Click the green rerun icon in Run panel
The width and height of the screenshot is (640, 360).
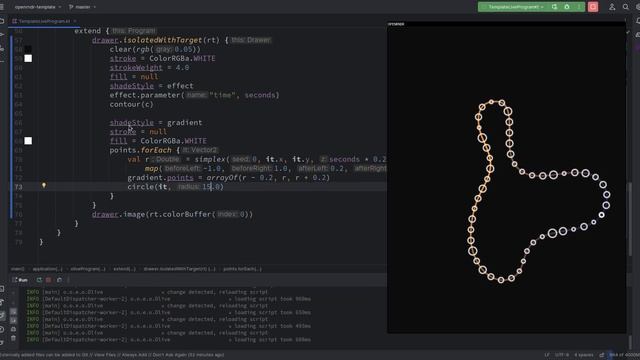pyautogui.click(x=39, y=280)
